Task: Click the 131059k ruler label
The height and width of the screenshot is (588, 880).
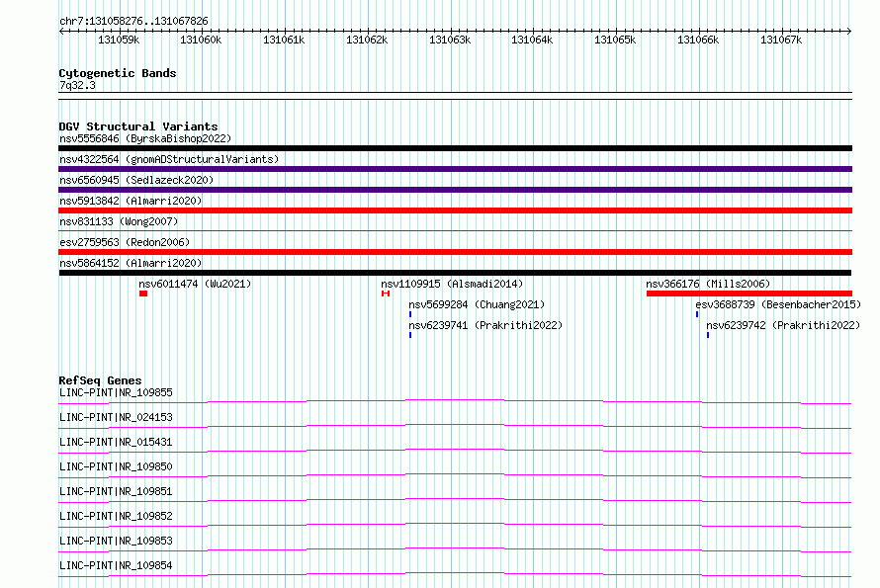Action: point(119,40)
